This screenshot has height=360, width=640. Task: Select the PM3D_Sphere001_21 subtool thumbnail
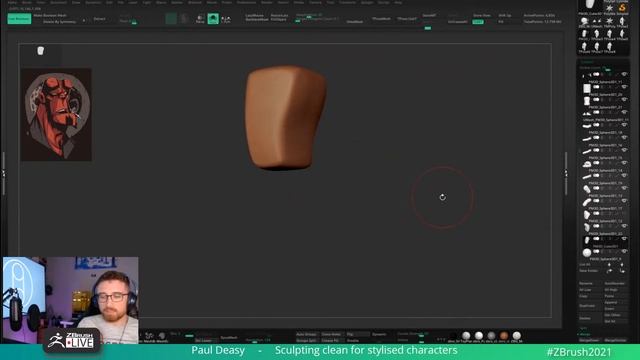pos(587,100)
